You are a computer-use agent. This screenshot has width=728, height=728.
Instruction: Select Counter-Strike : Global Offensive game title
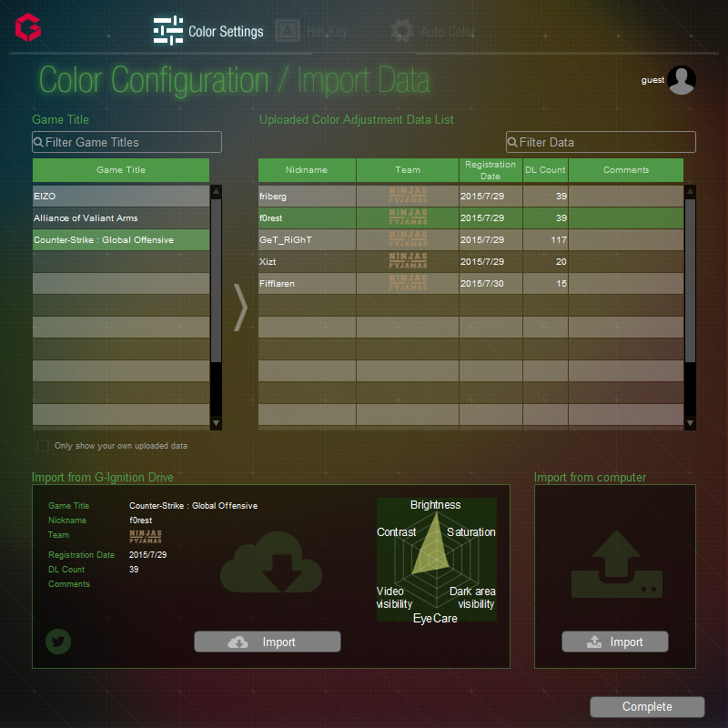point(121,239)
